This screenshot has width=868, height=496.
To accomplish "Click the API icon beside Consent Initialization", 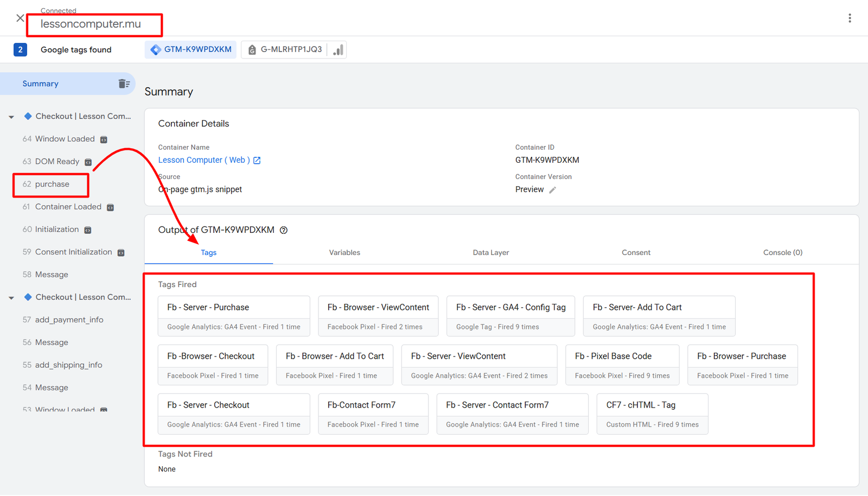I will coord(121,253).
